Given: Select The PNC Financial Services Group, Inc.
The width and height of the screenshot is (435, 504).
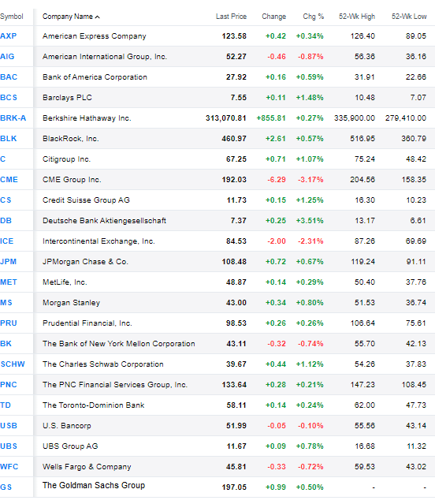Looking at the screenshot, I should [x=115, y=385].
